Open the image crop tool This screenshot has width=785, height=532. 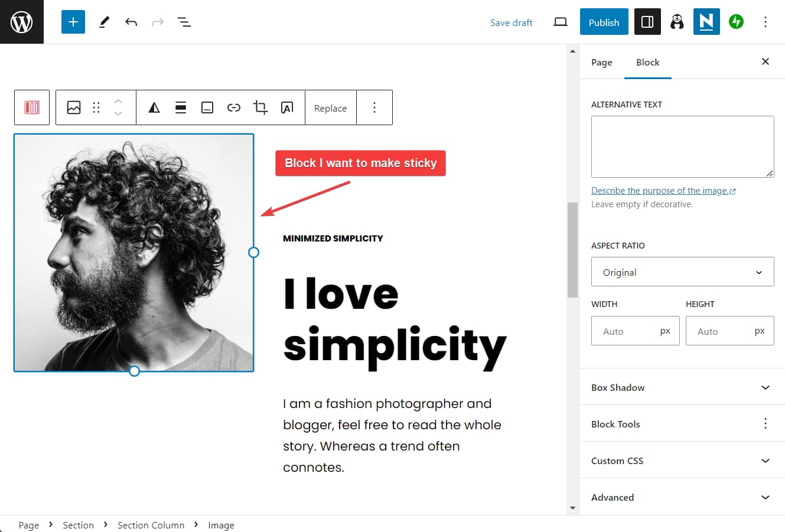pos(260,107)
